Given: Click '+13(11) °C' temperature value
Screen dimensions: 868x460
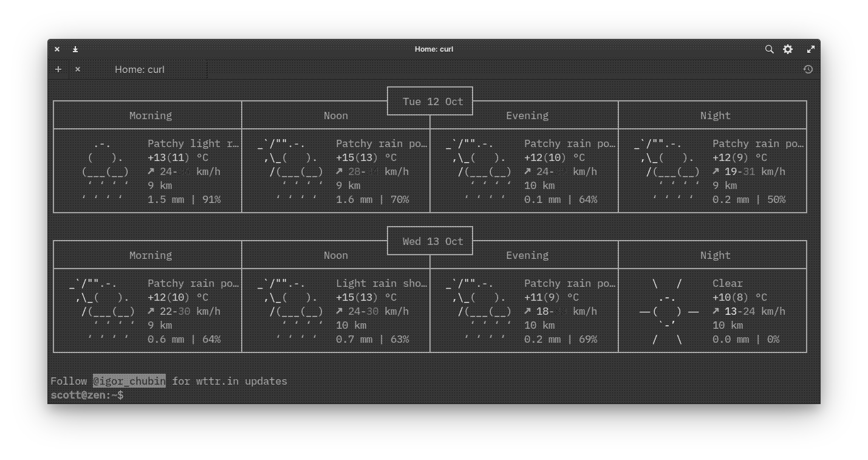Looking at the screenshot, I should click(x=178, y=157).
